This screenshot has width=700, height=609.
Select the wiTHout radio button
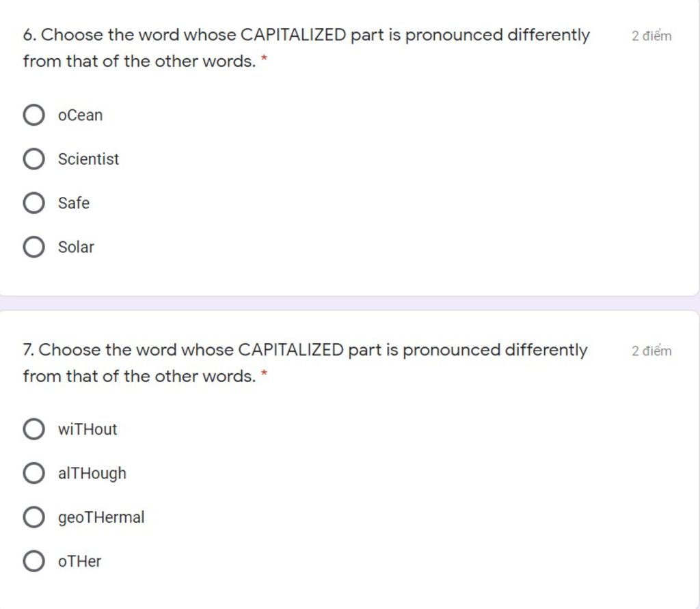point(33,429)
